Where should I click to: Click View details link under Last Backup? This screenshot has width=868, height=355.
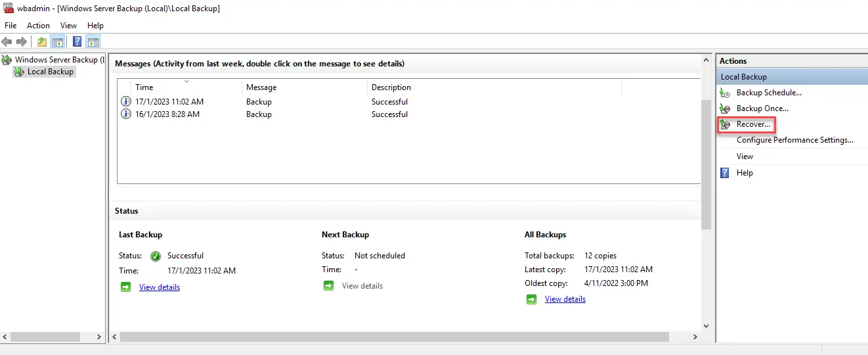pos(159,287)
